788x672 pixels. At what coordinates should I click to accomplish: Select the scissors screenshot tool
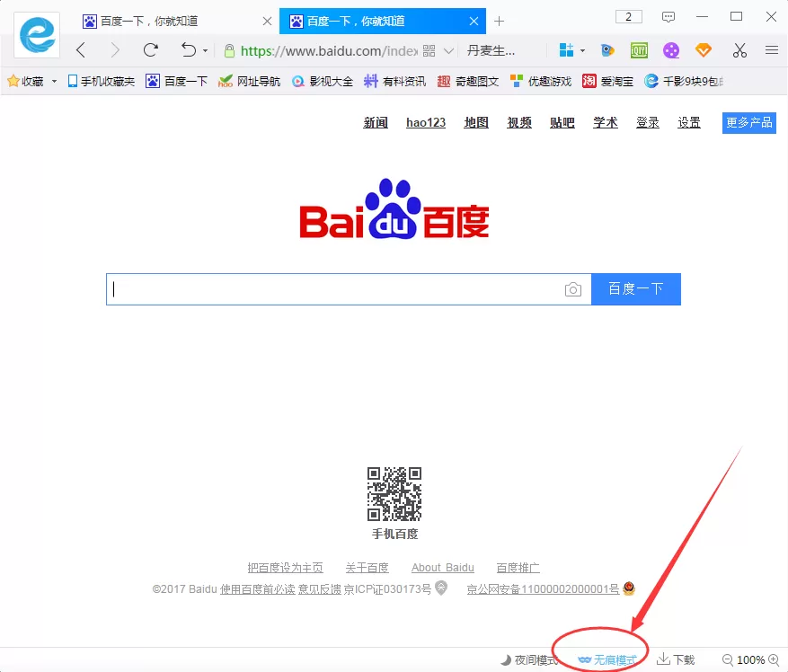pyautogui.click(x=739, y=50)
